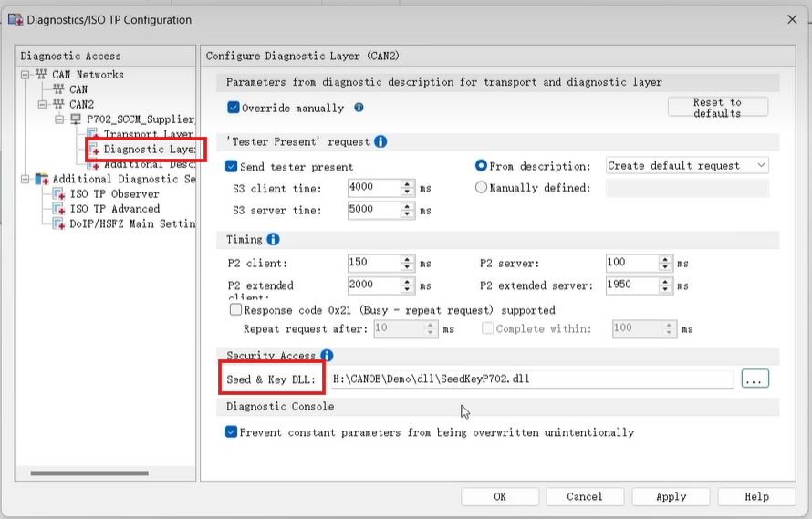Click the P2 server input field
Screen dimensions: 812x519
[x=632, y=263]
